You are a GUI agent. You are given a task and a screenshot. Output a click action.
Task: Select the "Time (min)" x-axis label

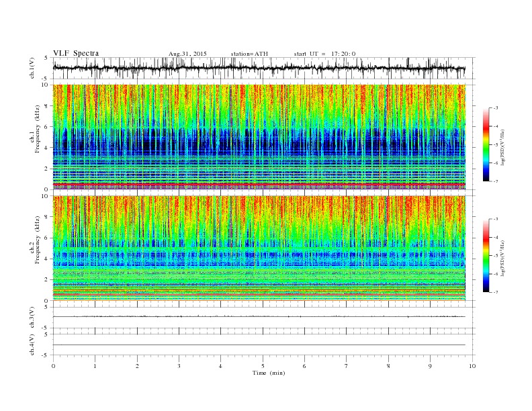click(x=269, y=373)
